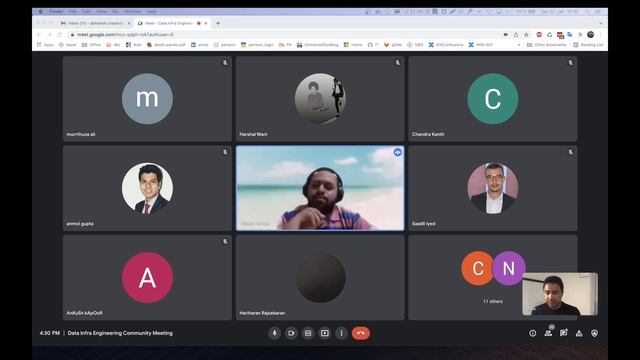Click muted mic icon on AnKuSh kApOoR tile
The width and height of the screenshot is (640, 360).
pyautogui.click(x=225, y=242)
